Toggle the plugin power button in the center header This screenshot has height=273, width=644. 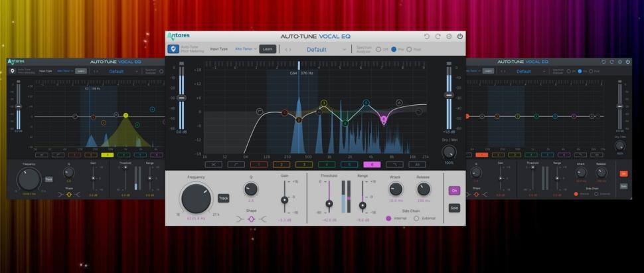click(x=460, y=37)
